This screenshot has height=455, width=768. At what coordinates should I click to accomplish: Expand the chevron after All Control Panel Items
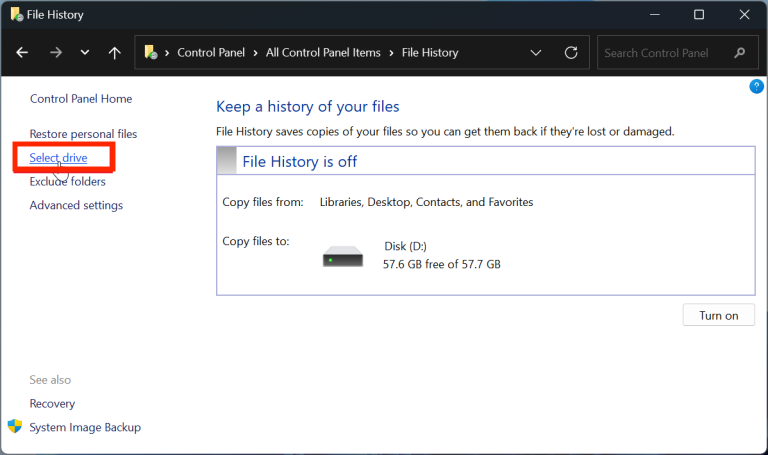pyautogui.click(x=391, y=53)
